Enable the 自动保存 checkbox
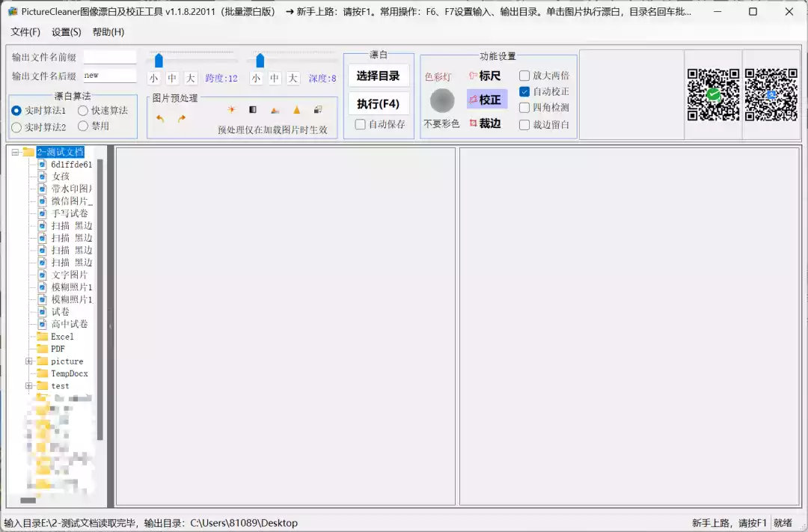Viewport: 808px width, 532px height. pos(360,124)
